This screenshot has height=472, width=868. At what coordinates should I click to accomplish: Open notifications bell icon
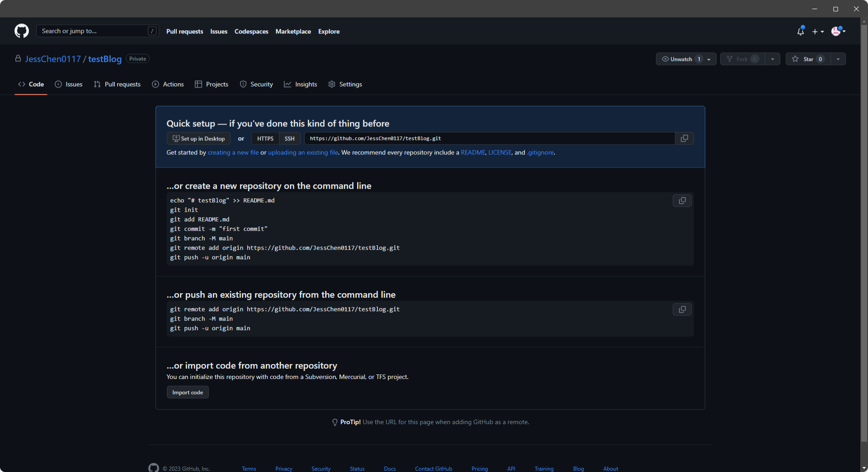(801, 31)
